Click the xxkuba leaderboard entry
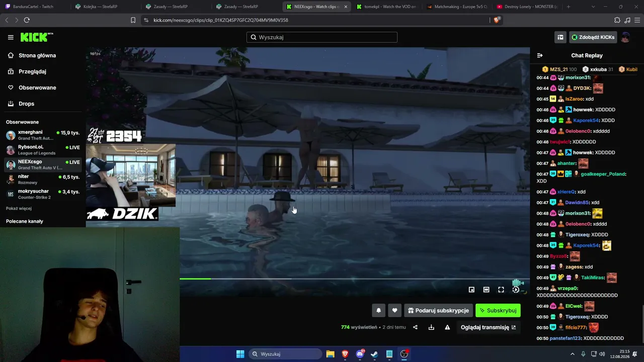 coord(598,69)
